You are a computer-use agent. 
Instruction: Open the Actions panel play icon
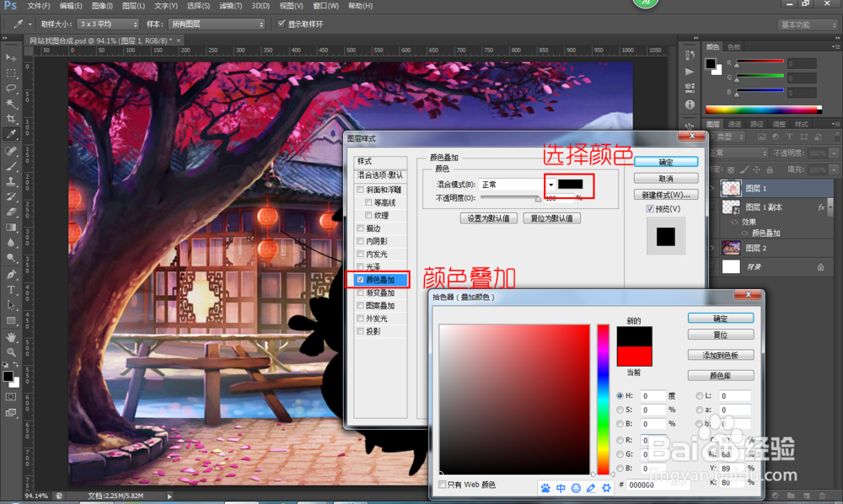pyautogui.click(x=690, y=72)
